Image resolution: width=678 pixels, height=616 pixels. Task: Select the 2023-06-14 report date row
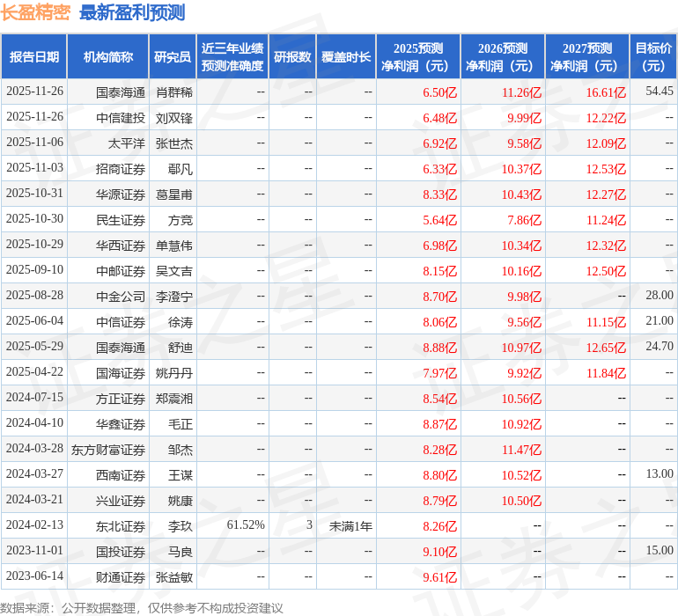(34, 576)
